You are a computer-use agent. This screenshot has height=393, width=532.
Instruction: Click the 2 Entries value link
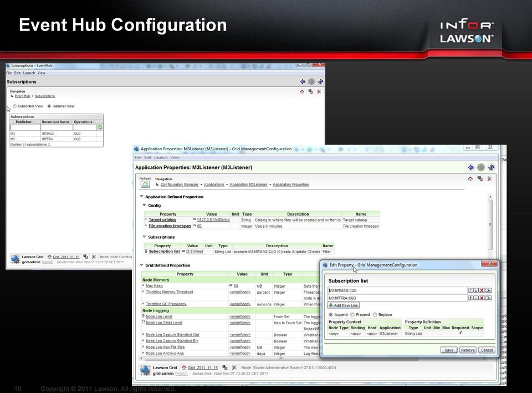tap(195, 252)
